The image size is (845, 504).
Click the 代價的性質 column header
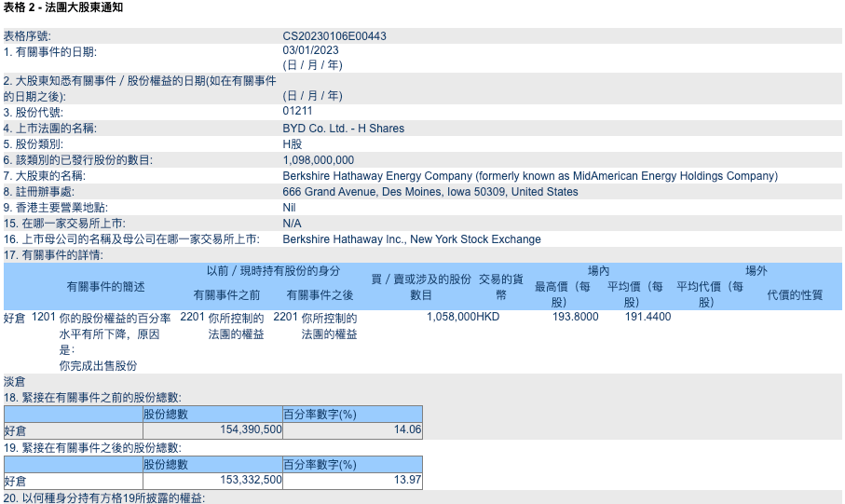point(795,294)
